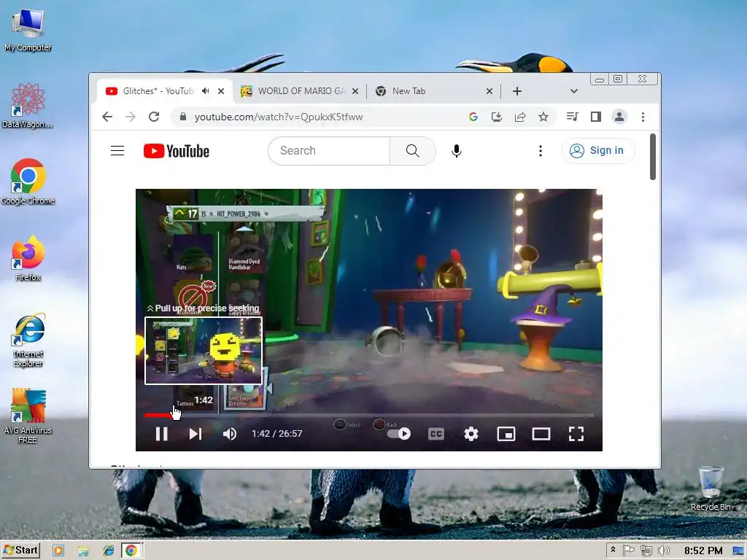747x560 pixels.
Task: Select the Recycle Bin icon
Action: 711,489
